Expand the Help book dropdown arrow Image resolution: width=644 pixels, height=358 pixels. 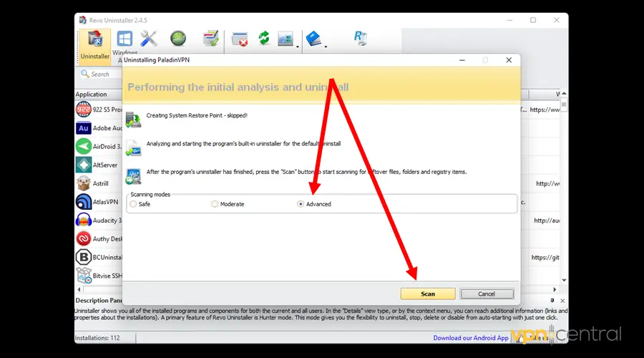coord(326,47)
